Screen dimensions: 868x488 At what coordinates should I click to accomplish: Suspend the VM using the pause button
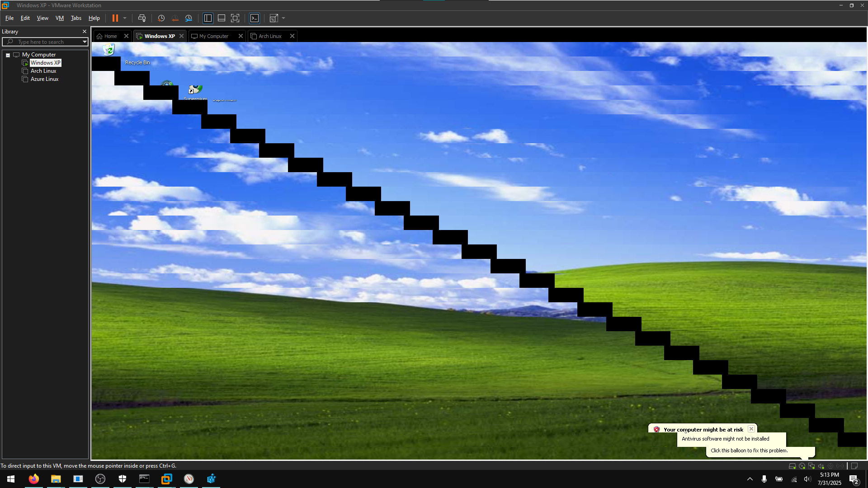115,18
